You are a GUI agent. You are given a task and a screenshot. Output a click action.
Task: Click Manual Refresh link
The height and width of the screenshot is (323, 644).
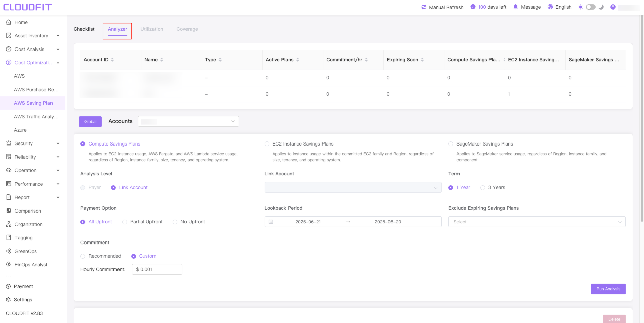tap(446, 7)
